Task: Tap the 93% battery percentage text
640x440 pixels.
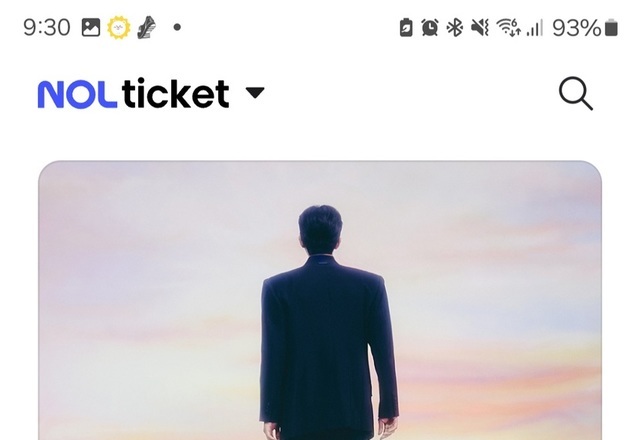Action: point(577,28)
